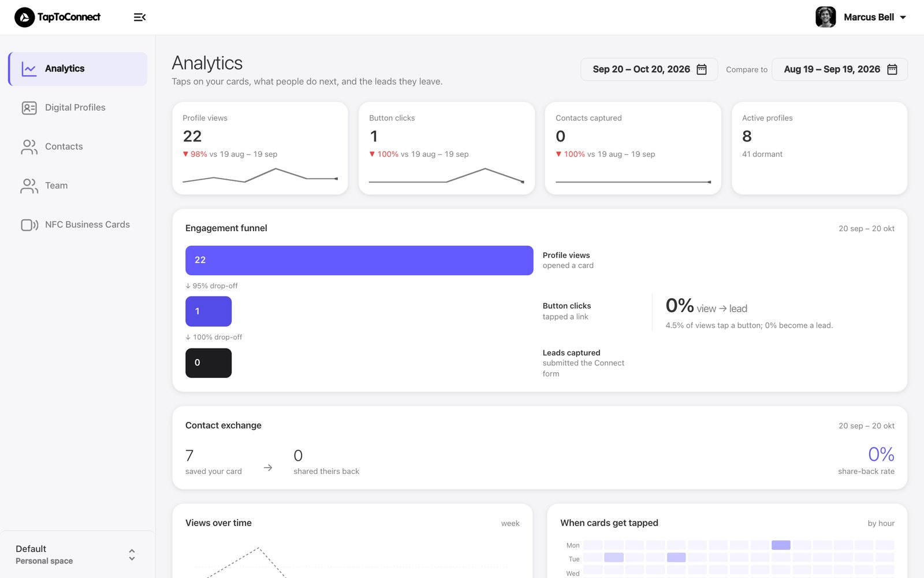
Task: Click the 0% share-back rate value
Action: [x=881, y=454]
